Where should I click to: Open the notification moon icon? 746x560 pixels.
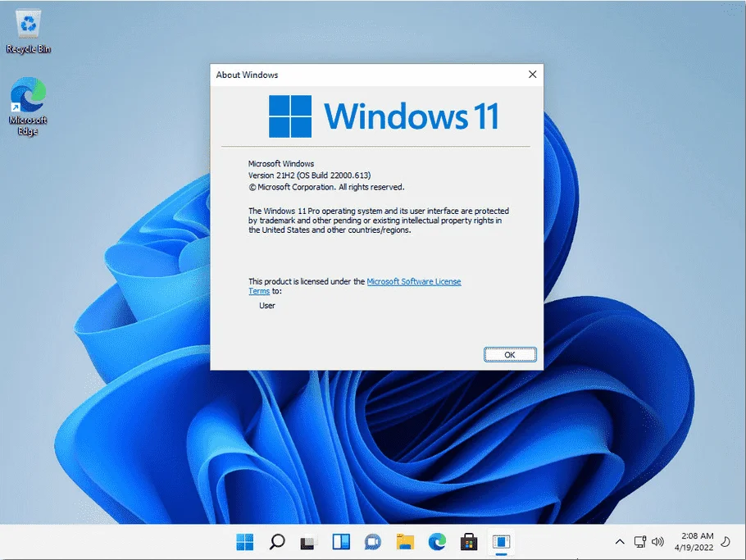coord(726,542)
